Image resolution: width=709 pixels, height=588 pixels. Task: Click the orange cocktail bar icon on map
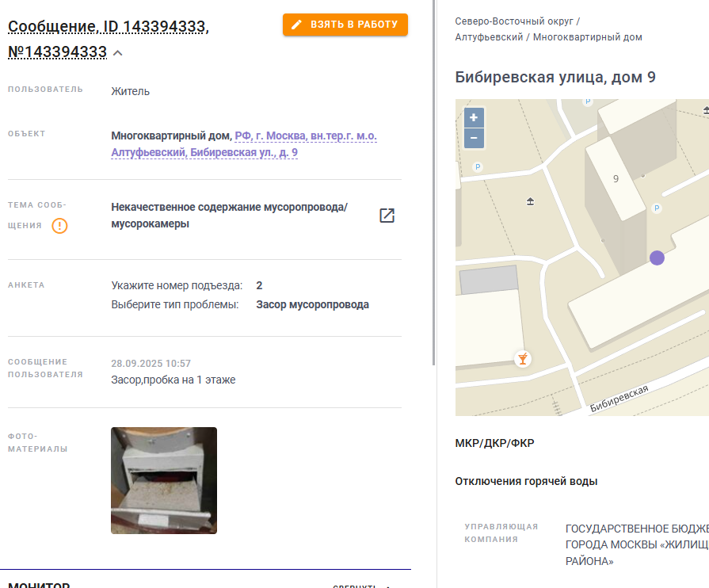tap(523, 359)
